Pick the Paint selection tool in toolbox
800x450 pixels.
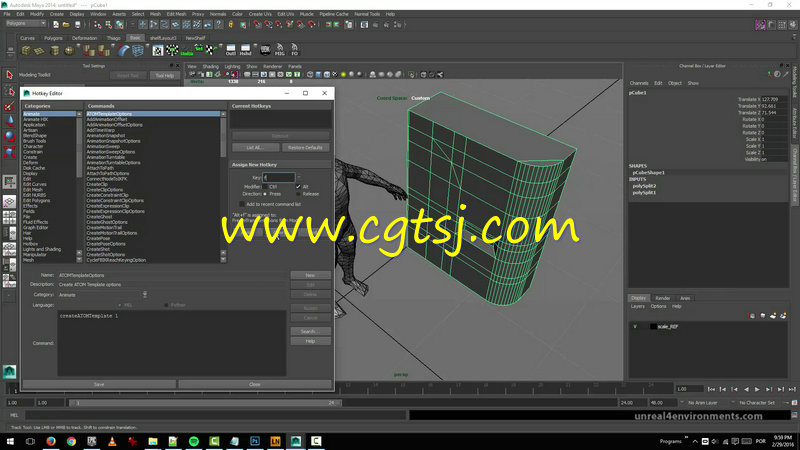(9, 106)
